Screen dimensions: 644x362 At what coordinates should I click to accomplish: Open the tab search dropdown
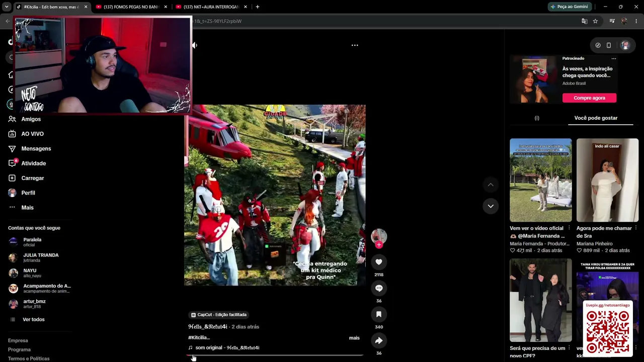click(x=7, y=7)
